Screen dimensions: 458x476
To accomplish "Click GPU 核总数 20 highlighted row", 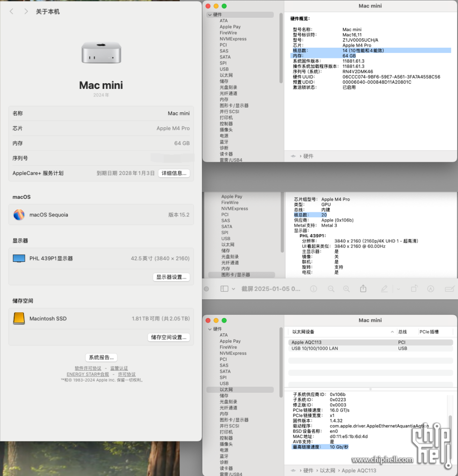I will click(310, 215).
